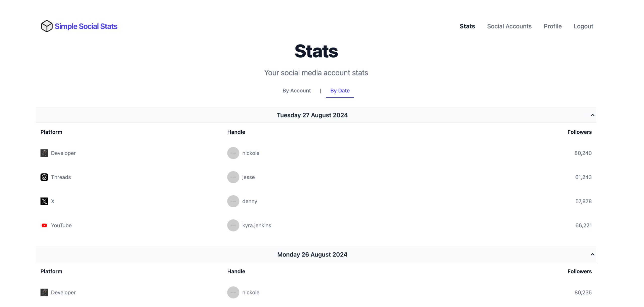Switch to the By Account view

point(296,91)
